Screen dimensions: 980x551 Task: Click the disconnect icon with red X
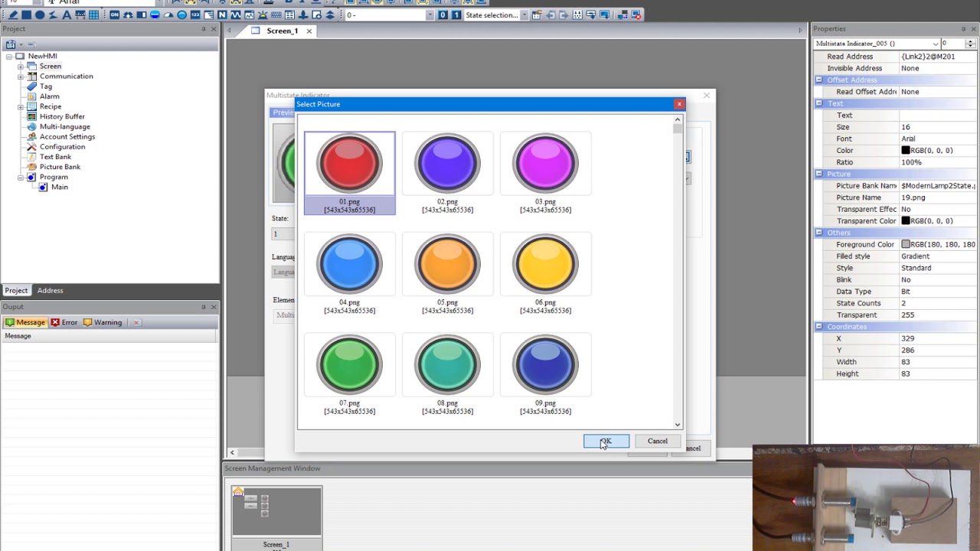tap(635, 15)
